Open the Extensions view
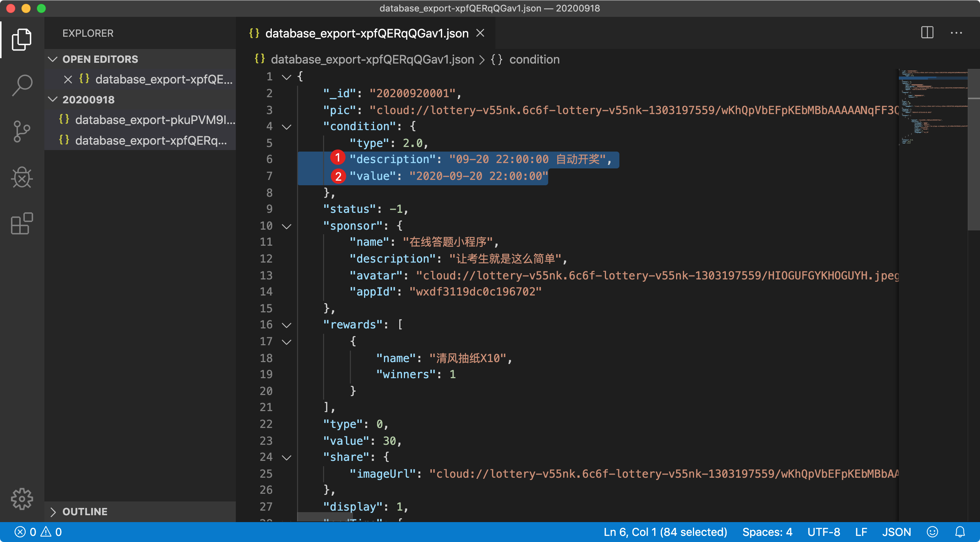 point(22,224)
